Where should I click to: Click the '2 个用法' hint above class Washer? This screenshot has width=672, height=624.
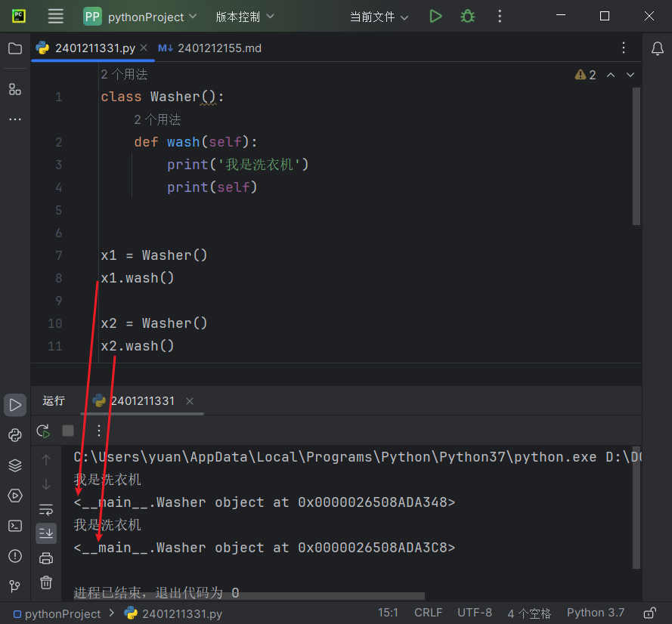pos(124,75)
